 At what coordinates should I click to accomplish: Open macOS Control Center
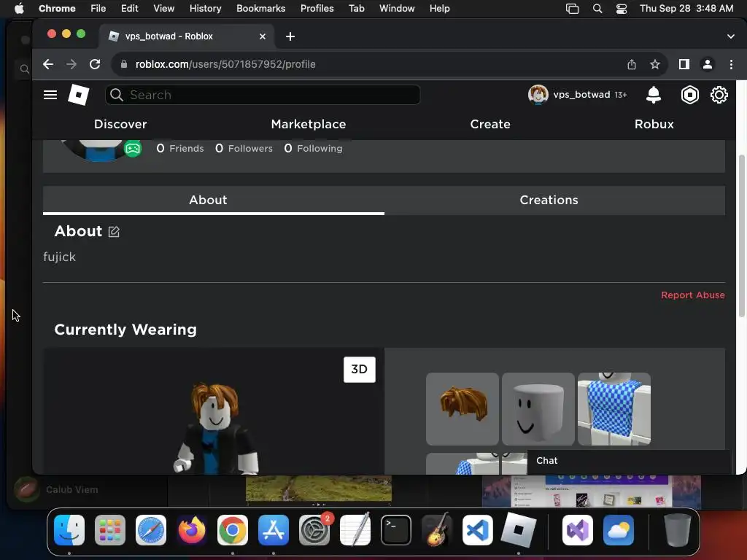click(x=622, y=9)
